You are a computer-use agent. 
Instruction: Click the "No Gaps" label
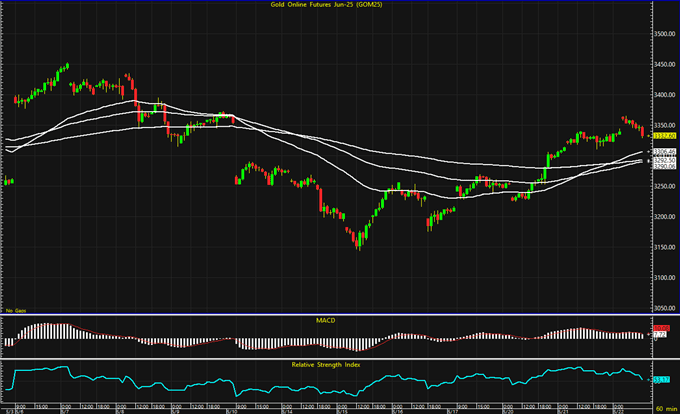coord(14,313)
